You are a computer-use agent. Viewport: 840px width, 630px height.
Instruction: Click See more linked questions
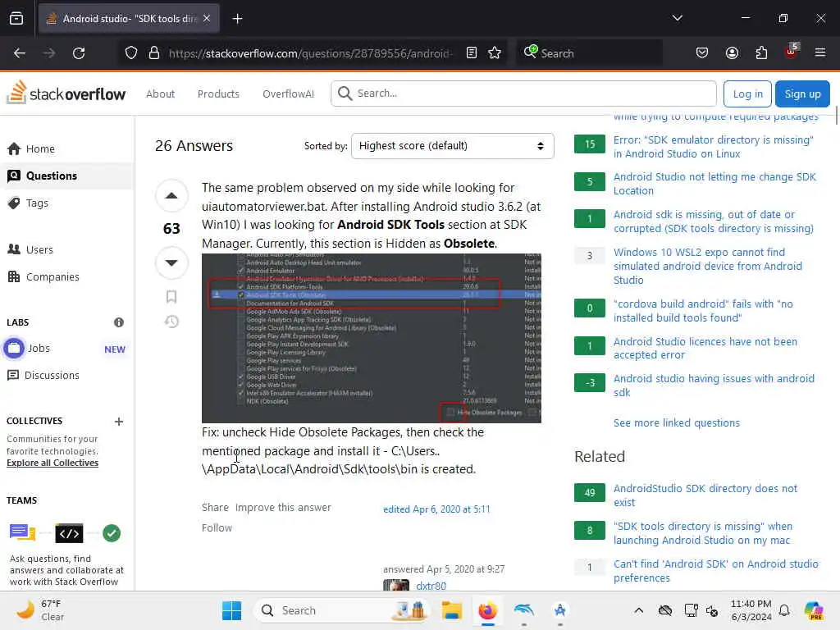(x=676, y=422)
